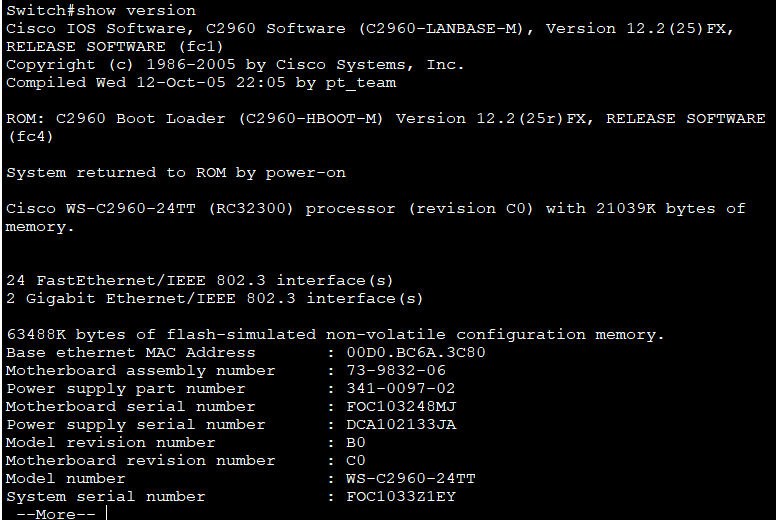Click the model revision number B0
Screen dimensions: 777x520
click(x=356, y=442)
